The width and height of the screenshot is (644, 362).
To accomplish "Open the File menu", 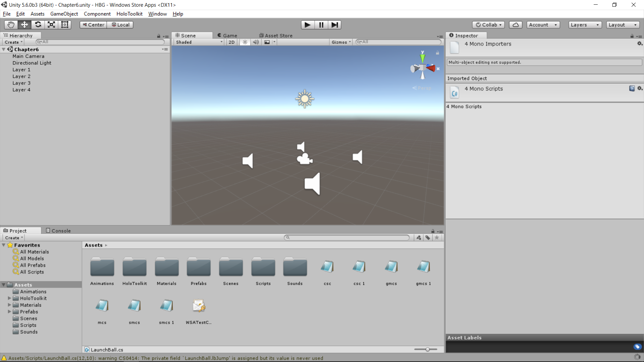I will [x=7, y=14].
